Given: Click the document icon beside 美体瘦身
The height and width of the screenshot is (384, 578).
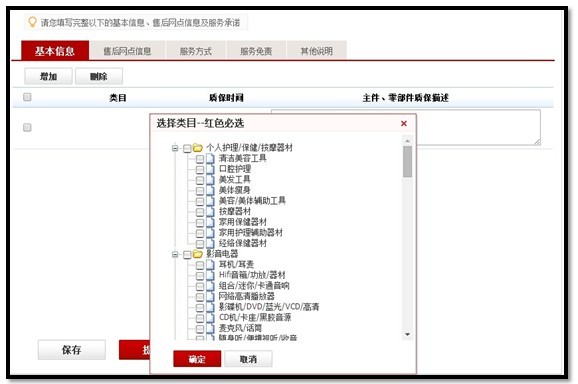Looking at the screenshot, I should [x=210, y=190].
